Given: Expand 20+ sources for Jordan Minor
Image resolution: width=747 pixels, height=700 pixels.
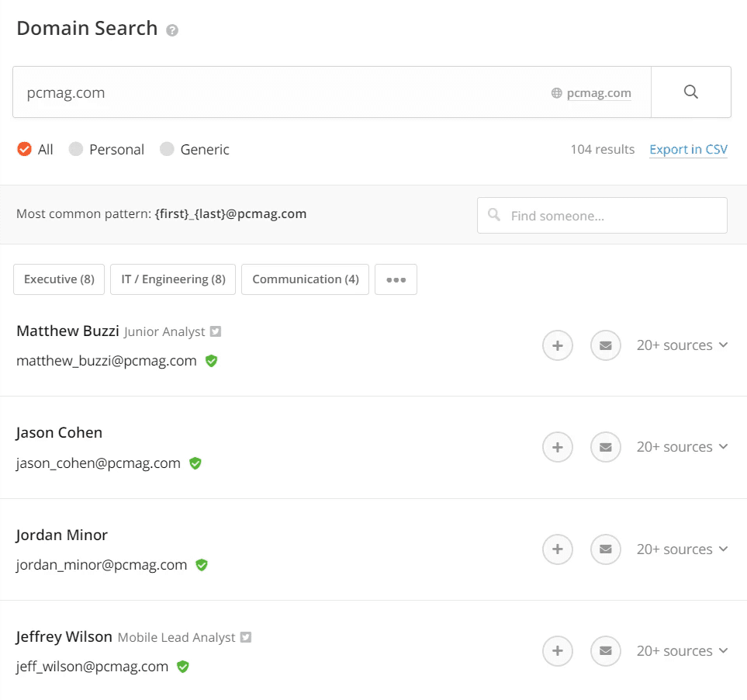Looking at the screenshot, I should 682,549.
